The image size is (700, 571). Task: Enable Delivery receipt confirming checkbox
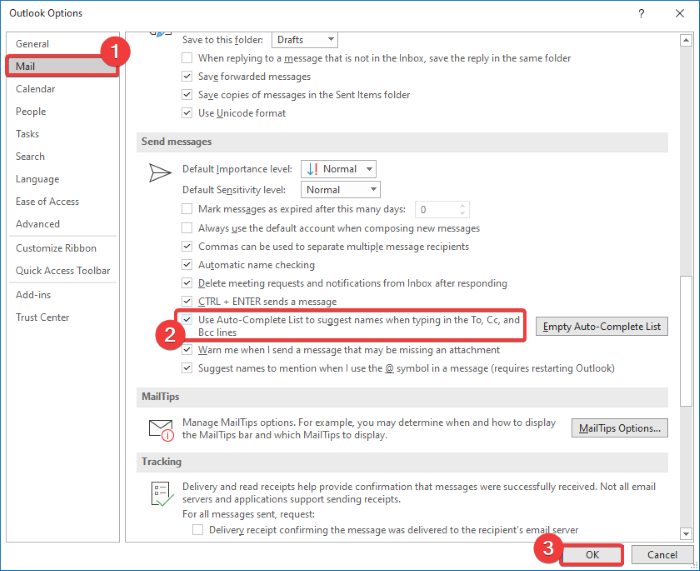pyautogui.click(x=197, y=529)
